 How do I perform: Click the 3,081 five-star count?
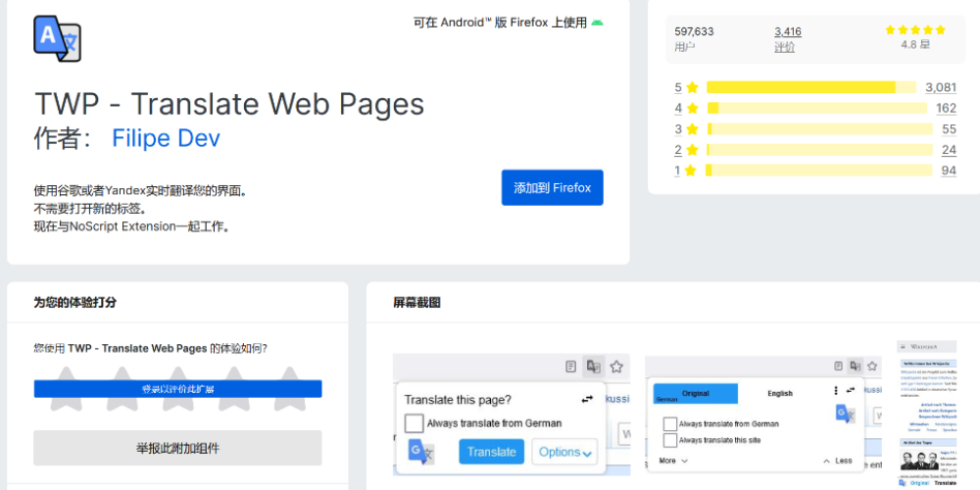click(x=941, y=87)
